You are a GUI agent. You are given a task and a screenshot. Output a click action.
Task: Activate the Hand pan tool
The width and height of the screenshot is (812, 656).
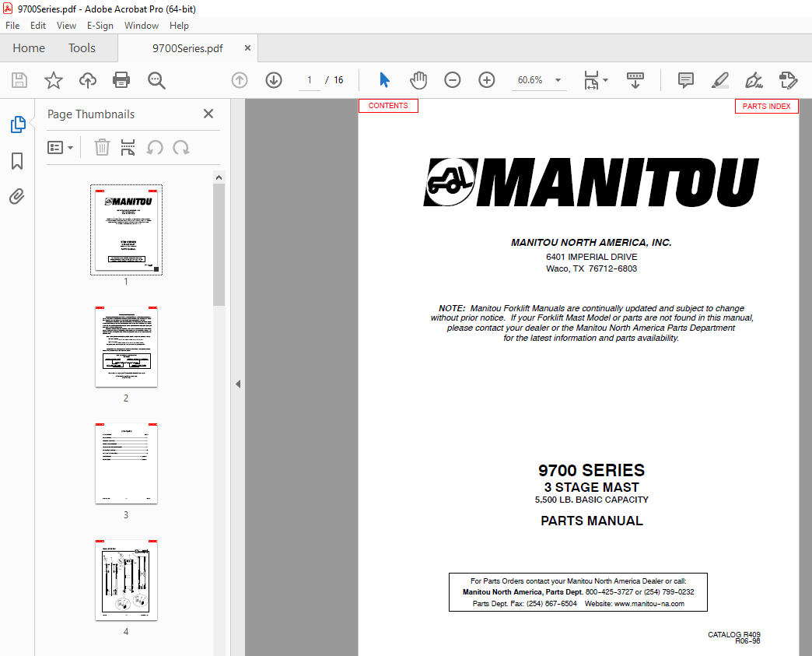click(418, 80)
